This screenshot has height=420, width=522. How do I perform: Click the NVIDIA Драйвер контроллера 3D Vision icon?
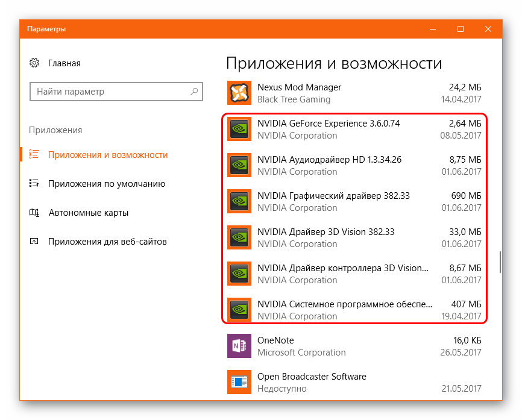point(239,274)
